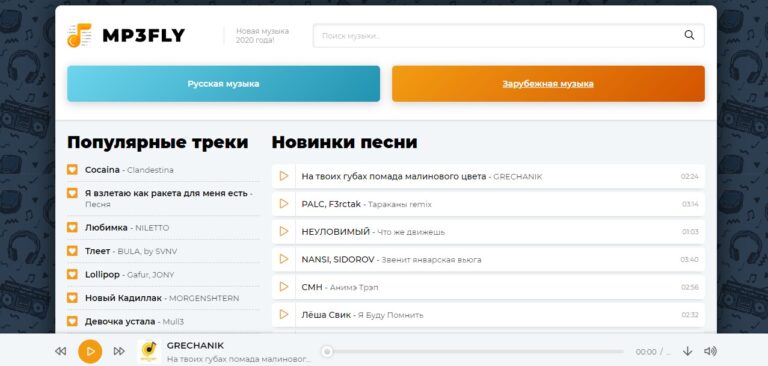
Task: Download current track with arrow icon
Action: pyautogui.click(x=688, y=351)
